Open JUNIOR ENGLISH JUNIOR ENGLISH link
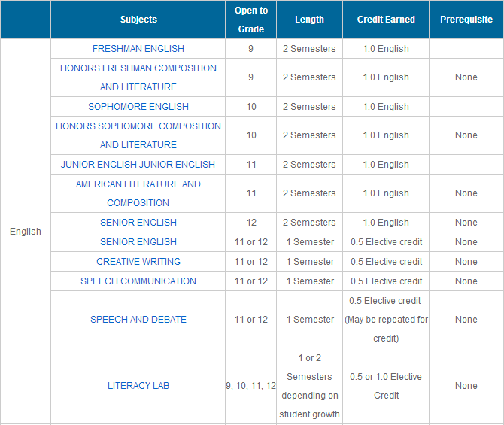The height and width of the screenshot is (425, 504). coord(138,165)
